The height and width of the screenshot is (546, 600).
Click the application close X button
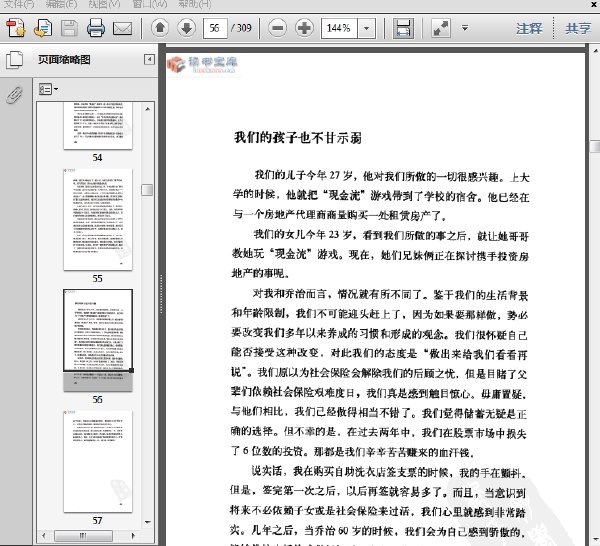(593, 4)
